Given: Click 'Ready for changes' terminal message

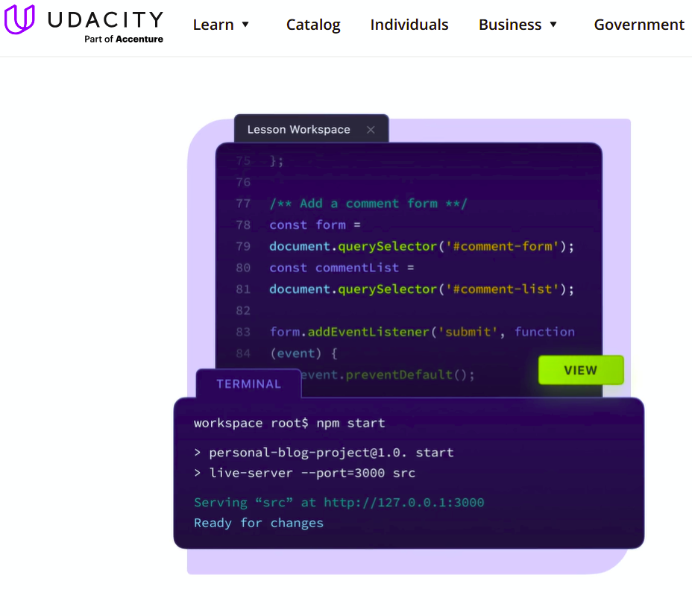Looking at the screenshot, I should [259, 523].
